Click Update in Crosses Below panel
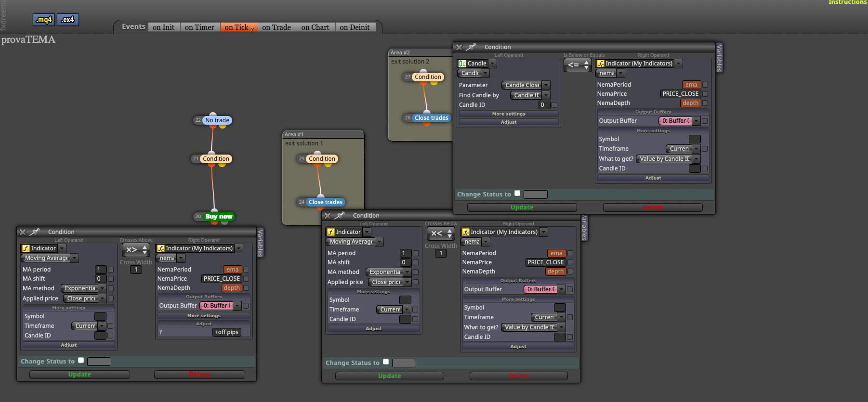868x402 pixels. tap(389, 376)
